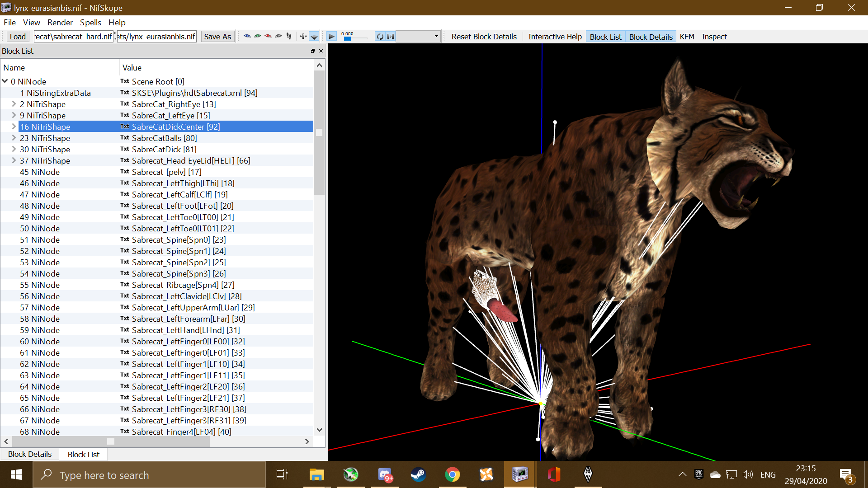Image resolution: width=868 pixels, height=488 pixels.
Task: Click Txt icon beside Sabrecat_[pelv] [17]
Action: tap(125, 172)
